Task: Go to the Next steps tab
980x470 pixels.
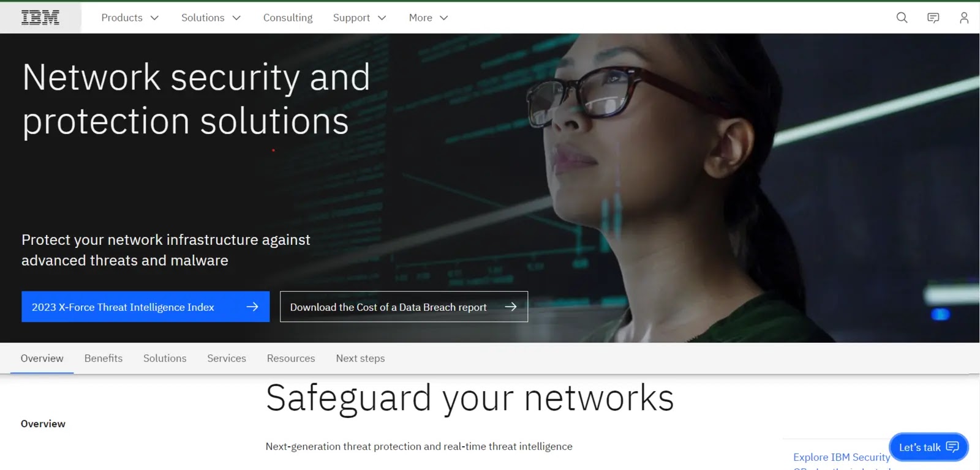Action: tap(360, 358)
